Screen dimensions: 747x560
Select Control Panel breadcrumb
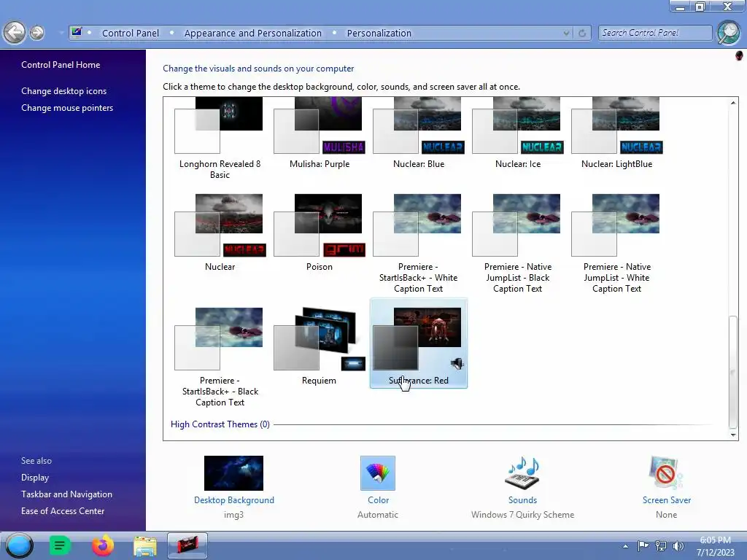(131, 33)
